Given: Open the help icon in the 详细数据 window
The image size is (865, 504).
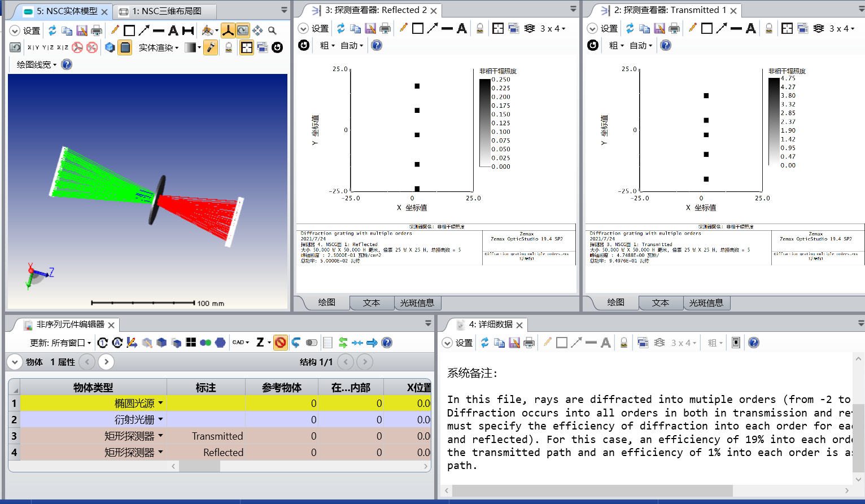Looking at the screenshot, I should [x=753, y=343].
